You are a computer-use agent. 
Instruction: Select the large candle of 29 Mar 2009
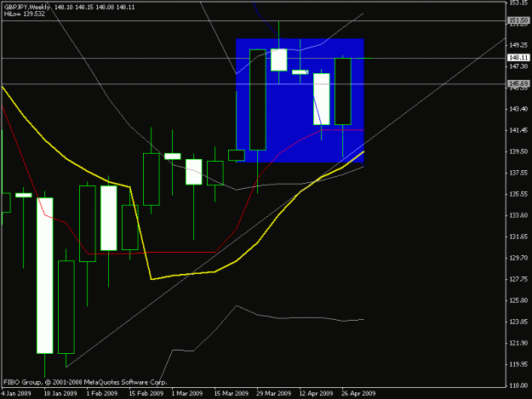[258, 100]
